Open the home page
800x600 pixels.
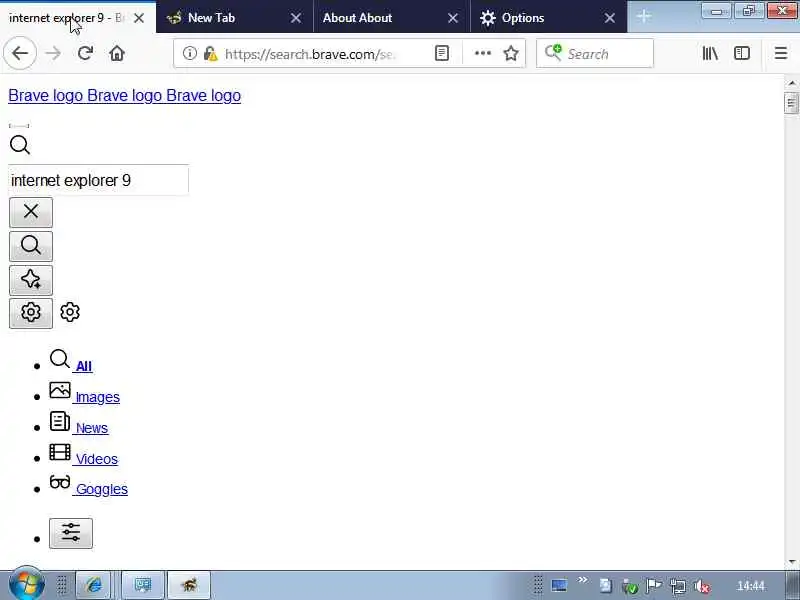tap(117, 53)
